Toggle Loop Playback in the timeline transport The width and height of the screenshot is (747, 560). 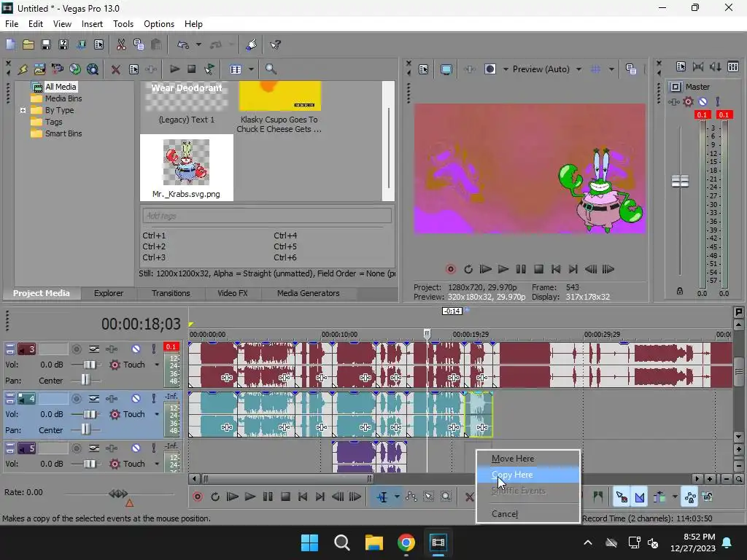(215, 497)
